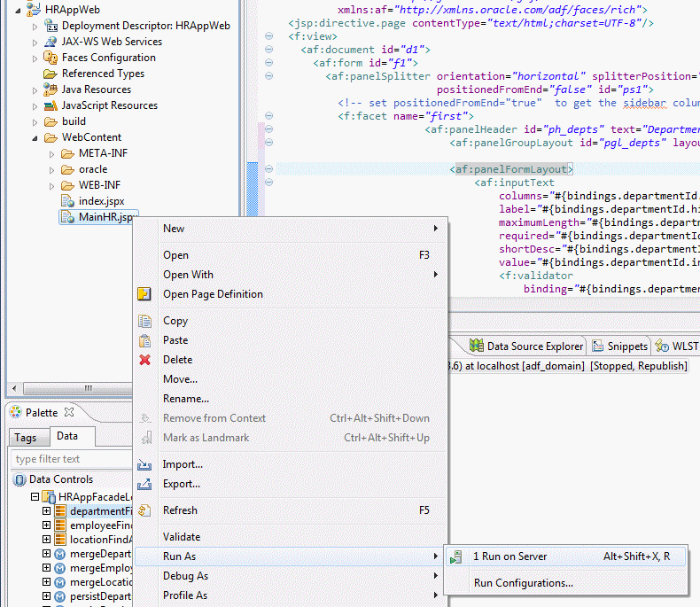Select Run Configurations... option
Viewport: 700px width, 607px height.
pos(523,583)
